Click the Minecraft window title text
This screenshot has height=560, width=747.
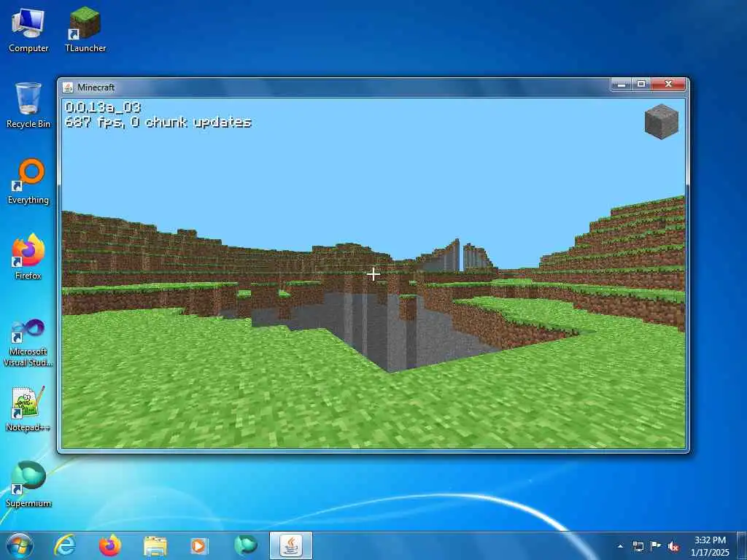click(x=96, y=87)
